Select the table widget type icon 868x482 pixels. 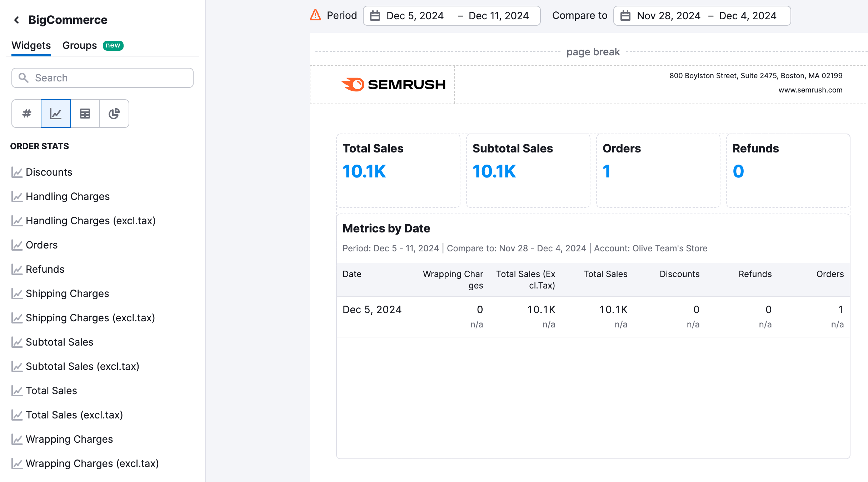[x=85, y=114]
